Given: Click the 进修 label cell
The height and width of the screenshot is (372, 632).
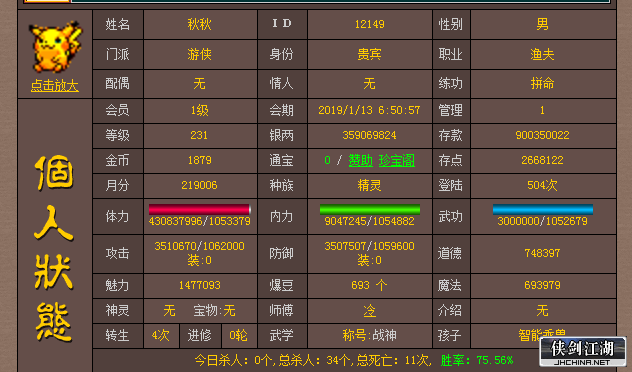Looking at the screenshot, I should 200,335.
